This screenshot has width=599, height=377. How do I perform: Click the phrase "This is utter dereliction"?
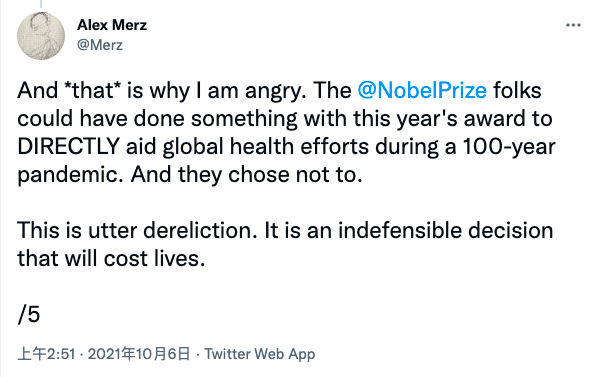[137, 231]
